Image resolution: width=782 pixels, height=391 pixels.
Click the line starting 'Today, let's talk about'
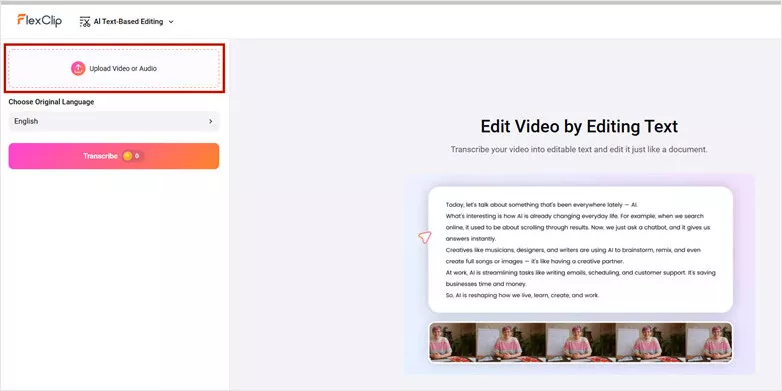click(x=542, y=204)
